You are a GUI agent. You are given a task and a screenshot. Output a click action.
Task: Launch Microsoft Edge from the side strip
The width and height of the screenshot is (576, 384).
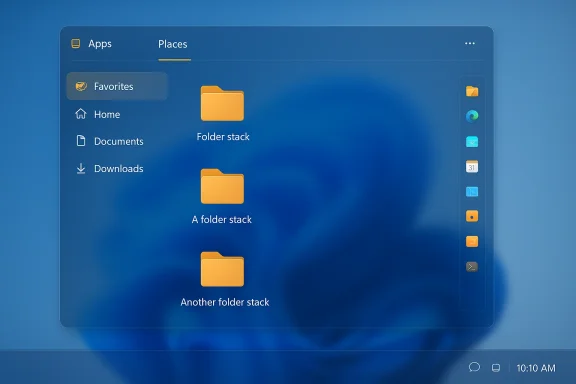(x=472, y=116)
